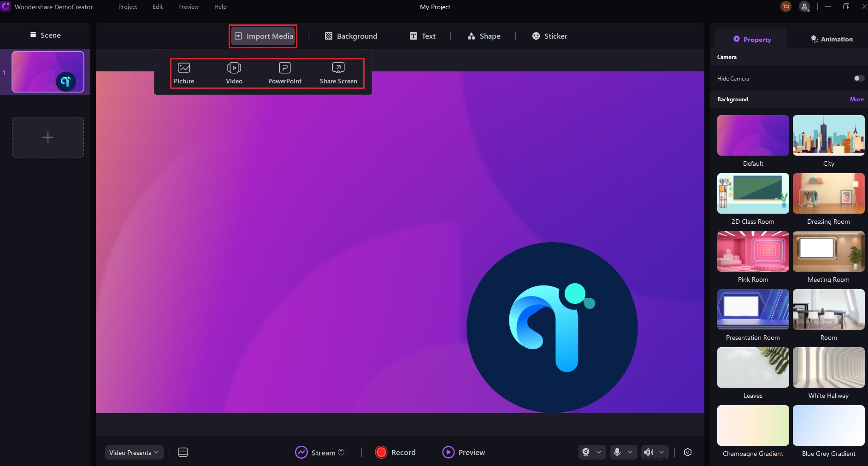Select Share Screen import option
The width and height of the screenshot is (868, 466).
pos(338,74)
